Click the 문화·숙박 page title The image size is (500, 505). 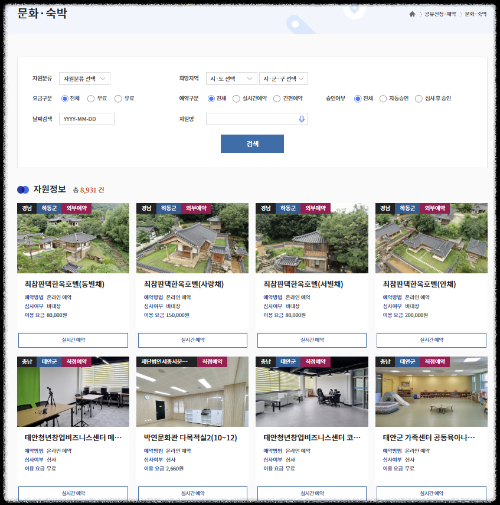point(42,13)
